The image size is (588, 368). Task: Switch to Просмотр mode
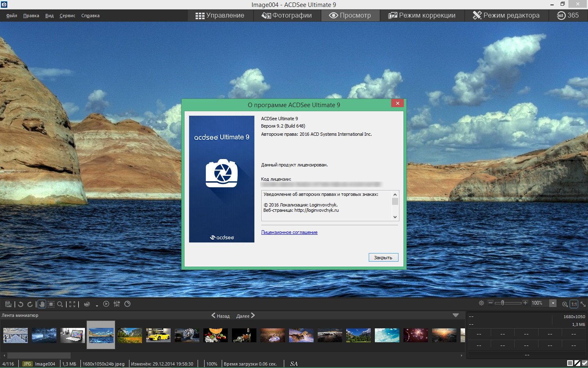[x=350, y=16]
